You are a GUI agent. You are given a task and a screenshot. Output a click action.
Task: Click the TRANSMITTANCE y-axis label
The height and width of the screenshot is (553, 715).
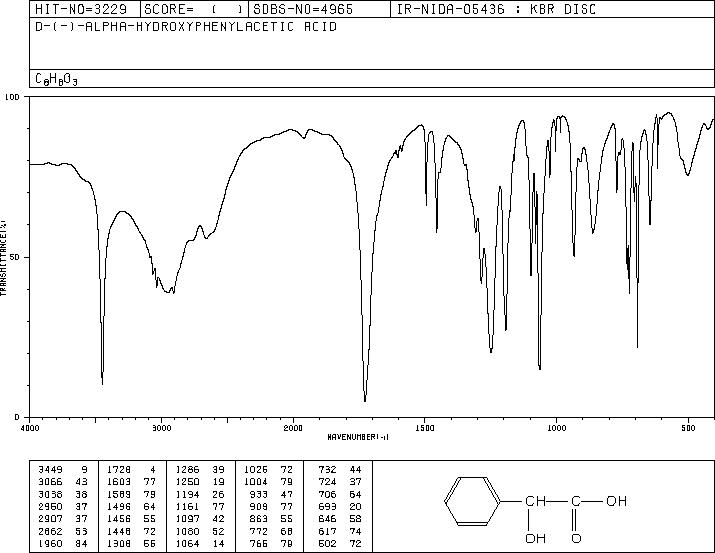3,258
